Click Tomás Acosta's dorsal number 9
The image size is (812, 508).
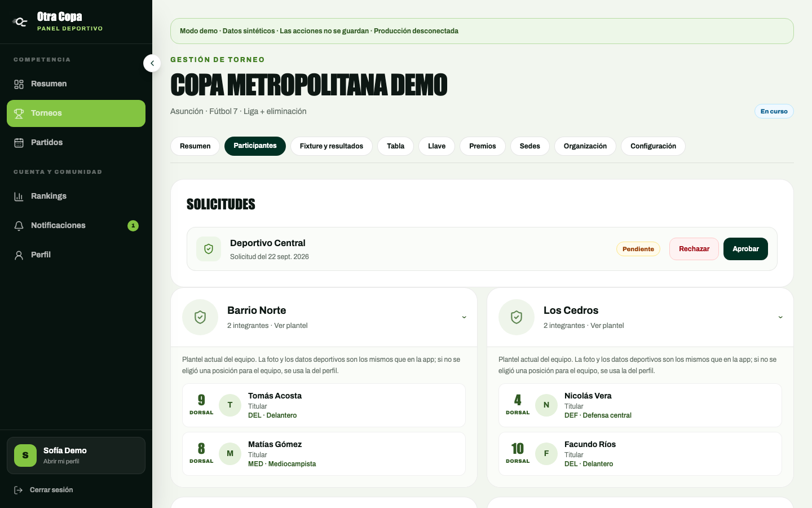tap(201, 400)
